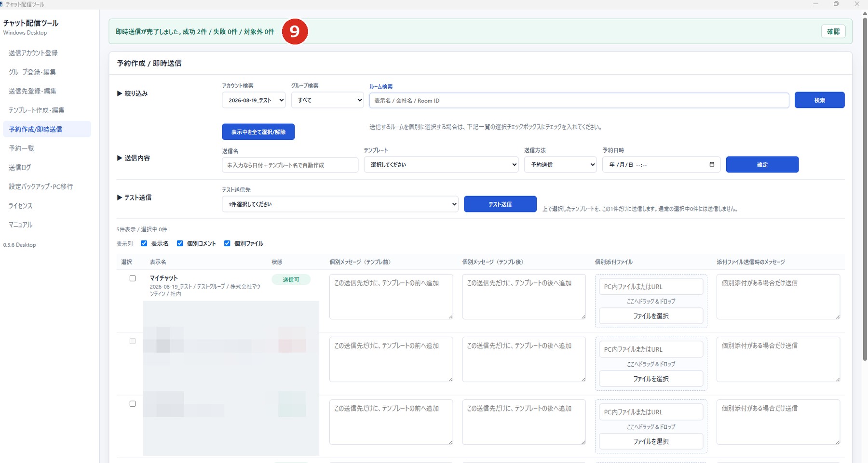Open 送信方法 dropdown showing 予約送信
Viewport: 868px width, 463px height.
click(560, 165)
